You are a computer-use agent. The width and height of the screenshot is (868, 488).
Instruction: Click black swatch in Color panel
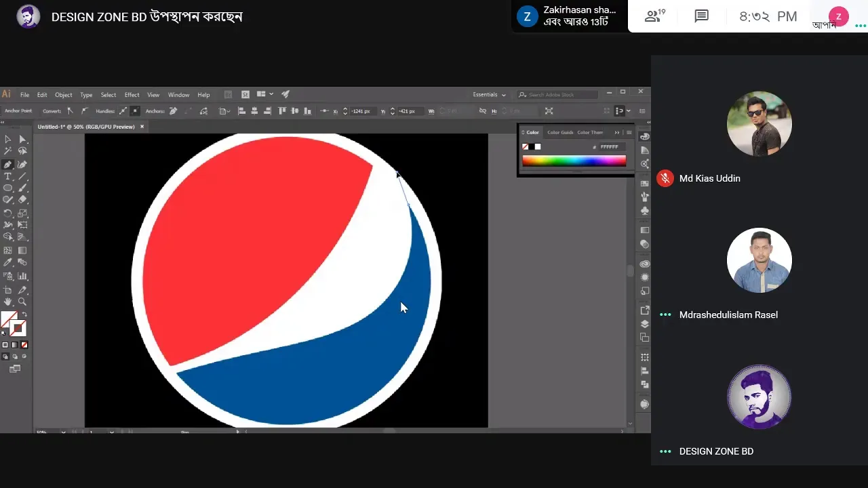pyautogui.click(x=531, y=146)
